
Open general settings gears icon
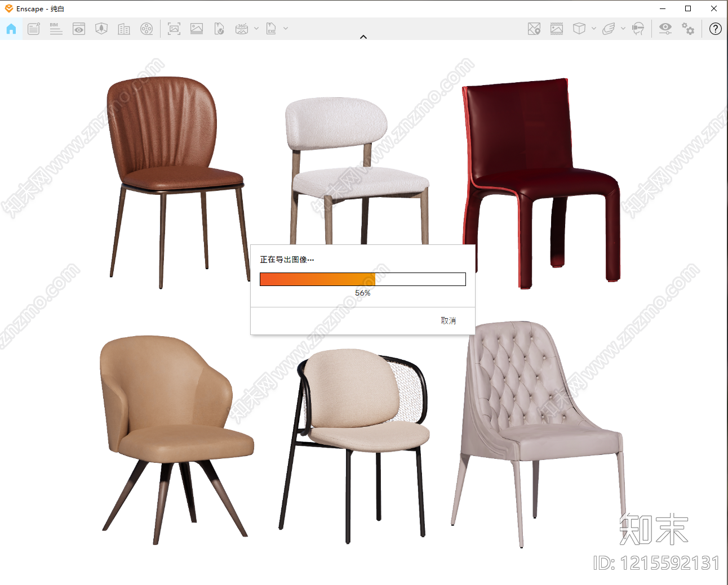[688, 29]
